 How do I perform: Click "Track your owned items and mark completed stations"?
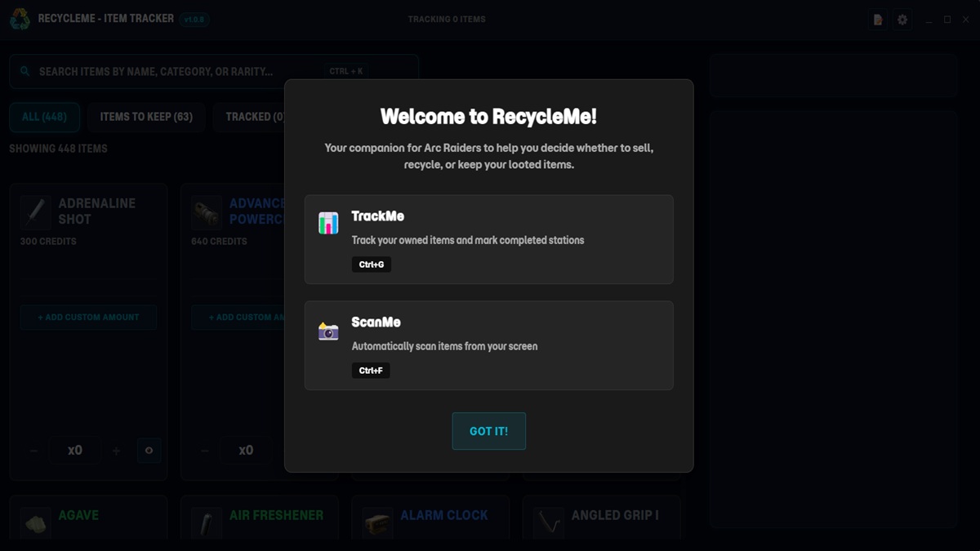468,240
